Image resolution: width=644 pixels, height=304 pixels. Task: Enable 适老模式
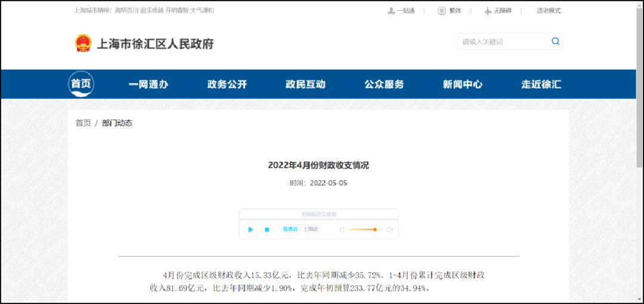549,11
